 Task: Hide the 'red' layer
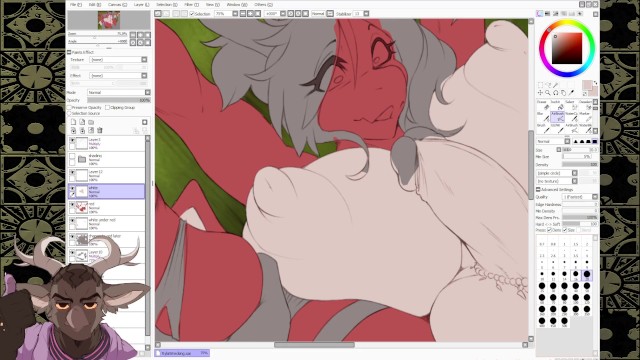(72, 205)
